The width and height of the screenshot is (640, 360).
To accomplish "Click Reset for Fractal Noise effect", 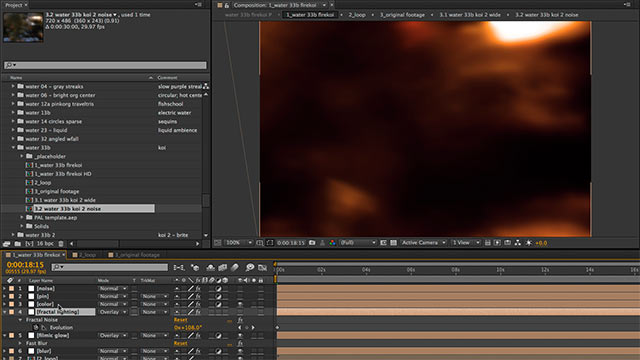I will (180, 320).
